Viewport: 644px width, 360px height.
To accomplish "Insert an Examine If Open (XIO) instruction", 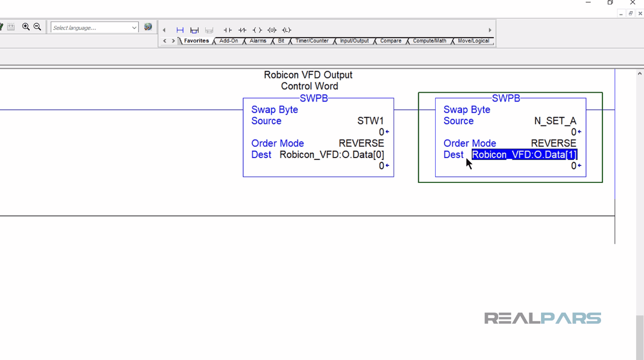I will click(x=242, y=30).
